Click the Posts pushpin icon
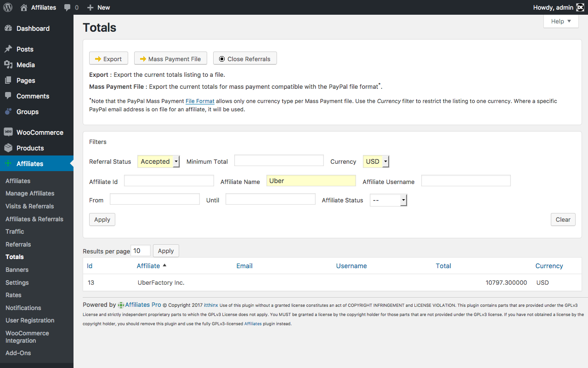588x368 pixels. pos(8,49)
